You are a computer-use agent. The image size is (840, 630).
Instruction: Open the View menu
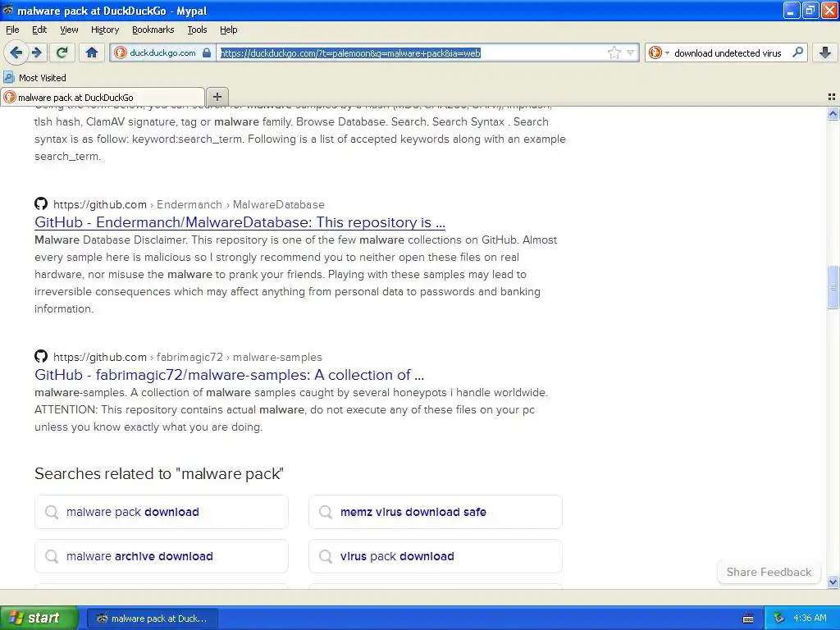pyautogui.click(x=69, y=30)
